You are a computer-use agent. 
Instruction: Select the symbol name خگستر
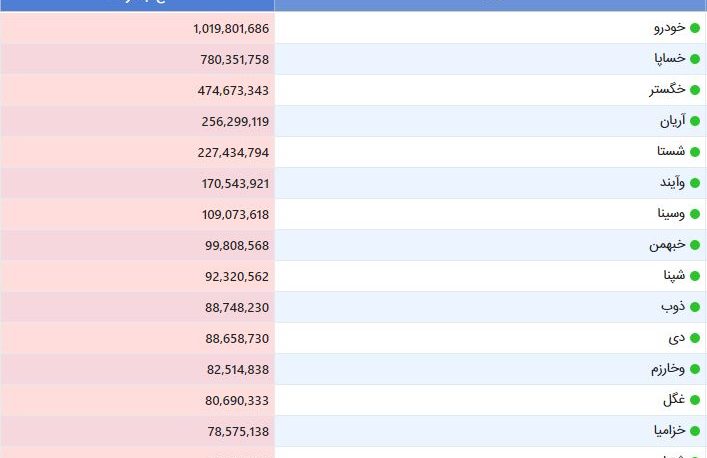pos(667,89)
